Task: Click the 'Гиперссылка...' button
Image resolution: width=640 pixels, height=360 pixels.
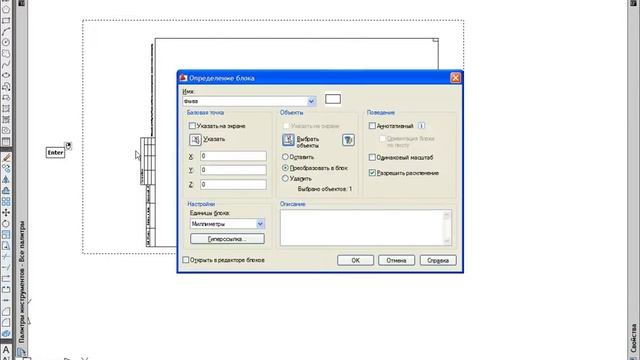Action: pos(227,239)
